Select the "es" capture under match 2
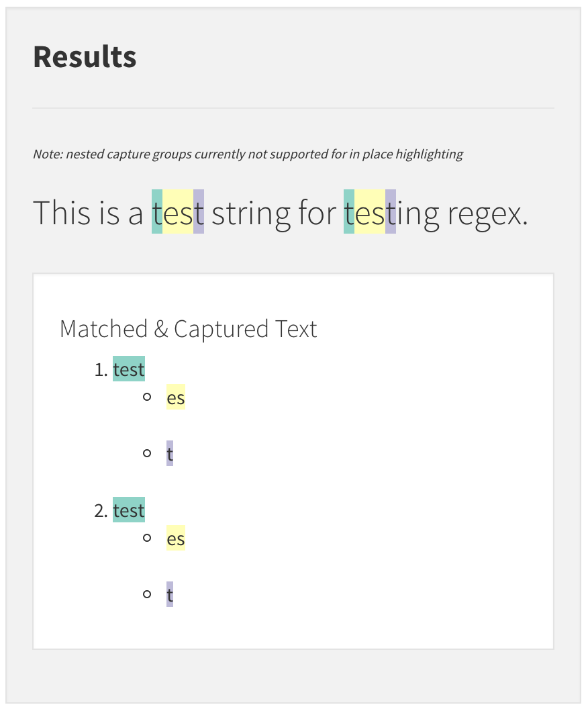The image size is (588, 709). (x=176, y=539)
